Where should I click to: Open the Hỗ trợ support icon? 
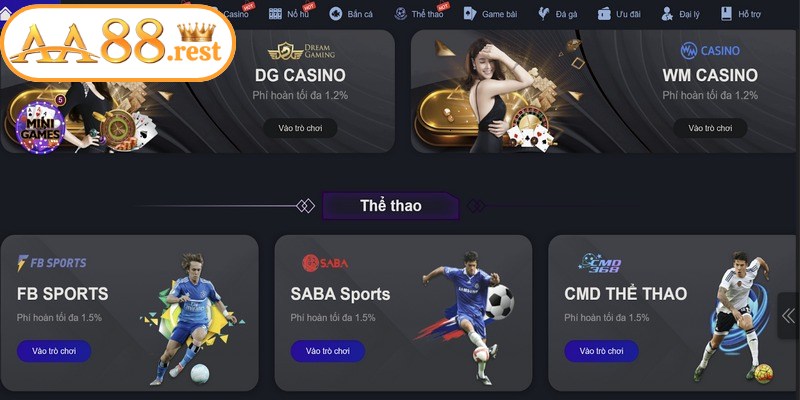coord(727,14)
